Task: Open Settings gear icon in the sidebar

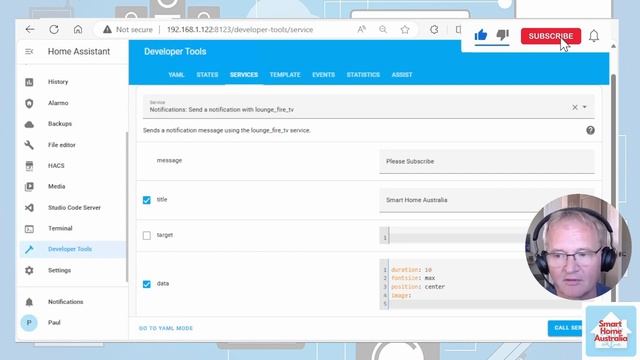Action: coord(29,270)
